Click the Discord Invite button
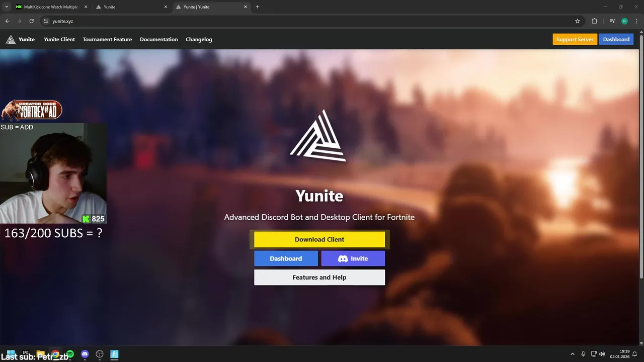Screen dimensions: 644x362 point(353,258)
